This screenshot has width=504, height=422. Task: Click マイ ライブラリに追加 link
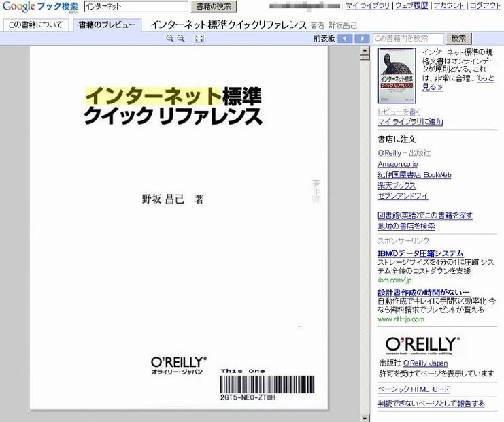pos(410,122)
